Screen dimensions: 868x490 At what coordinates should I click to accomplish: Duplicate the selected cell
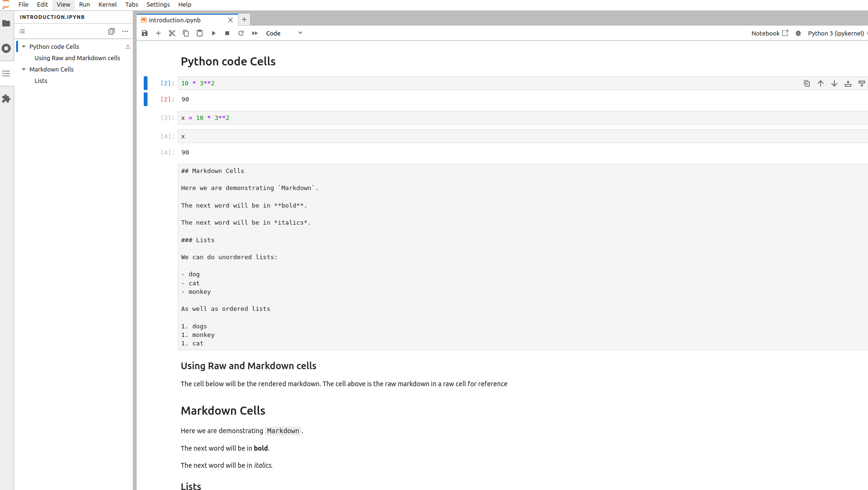[x=807, y=83]
